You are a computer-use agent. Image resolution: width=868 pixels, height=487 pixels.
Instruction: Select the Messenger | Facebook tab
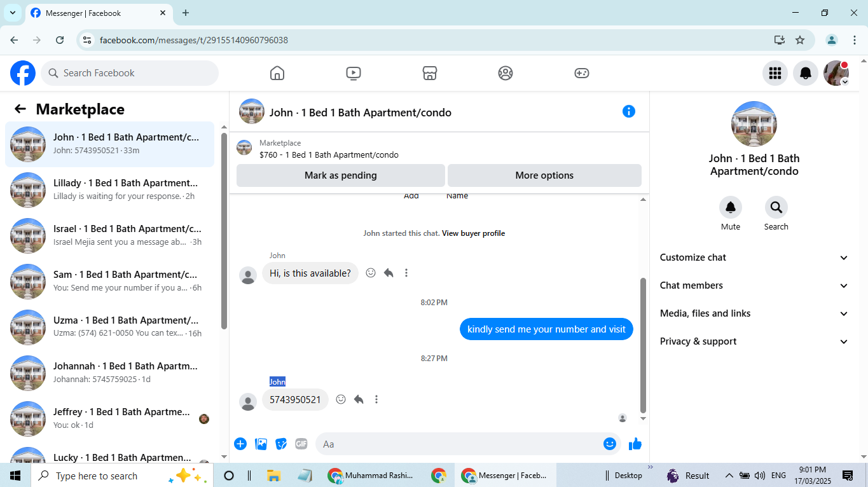tap(99, 13)
